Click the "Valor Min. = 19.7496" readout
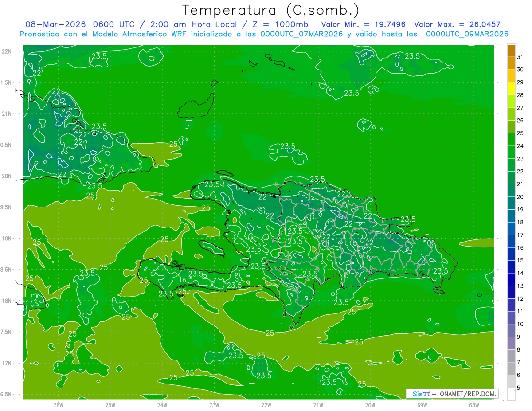This screenshot has width=532, height=411. (x=363, y=24)
